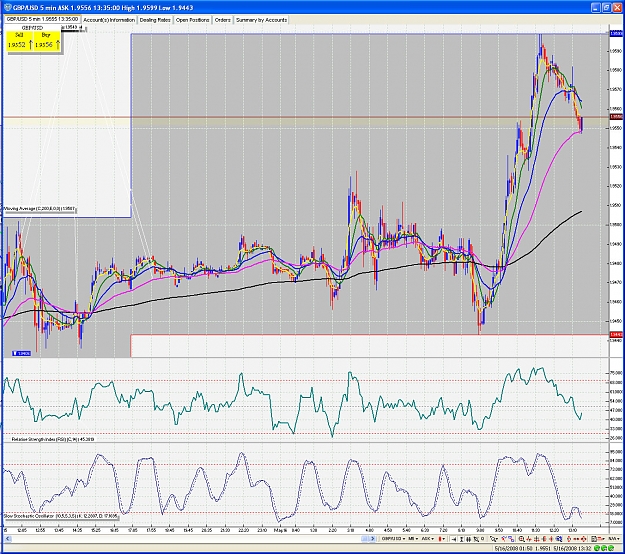The image size is (625, 554).
Task: Open the Account(s) Information tab
Action: pos(109,20)
